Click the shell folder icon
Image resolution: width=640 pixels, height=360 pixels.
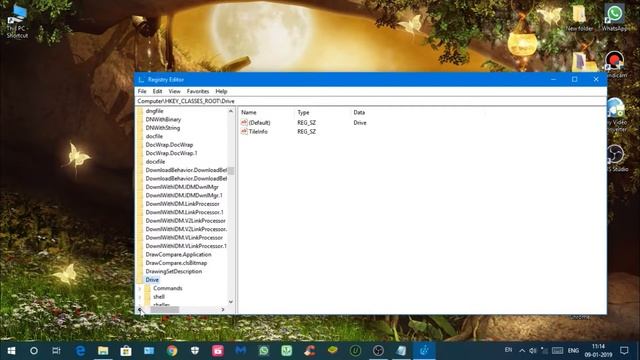(x=147, y=297)
